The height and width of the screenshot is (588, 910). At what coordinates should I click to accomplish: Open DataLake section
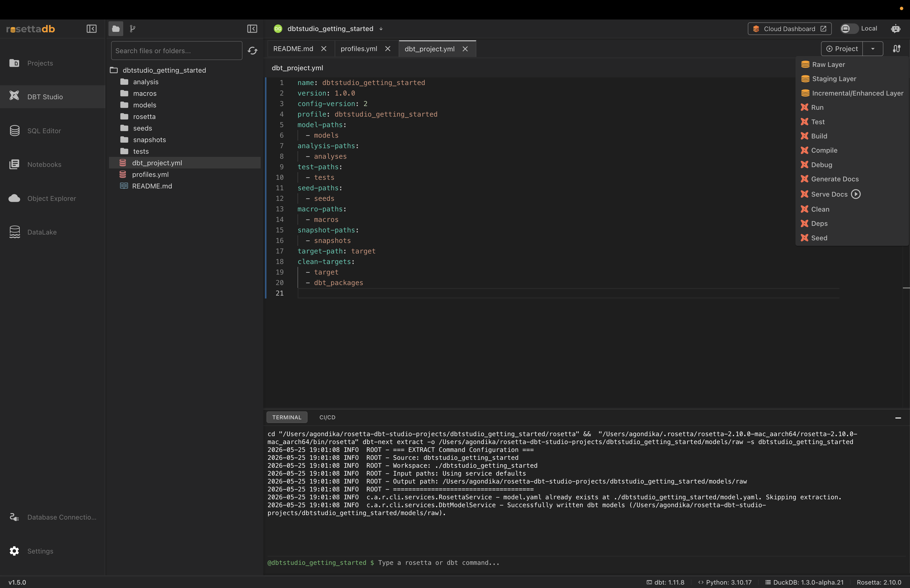pos(53,232)
